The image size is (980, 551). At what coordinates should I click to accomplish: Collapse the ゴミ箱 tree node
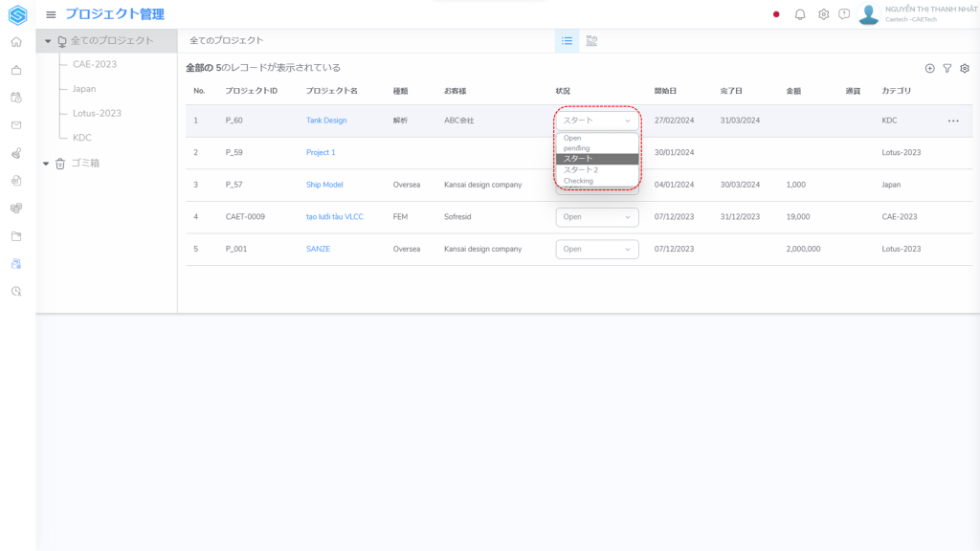46,164
